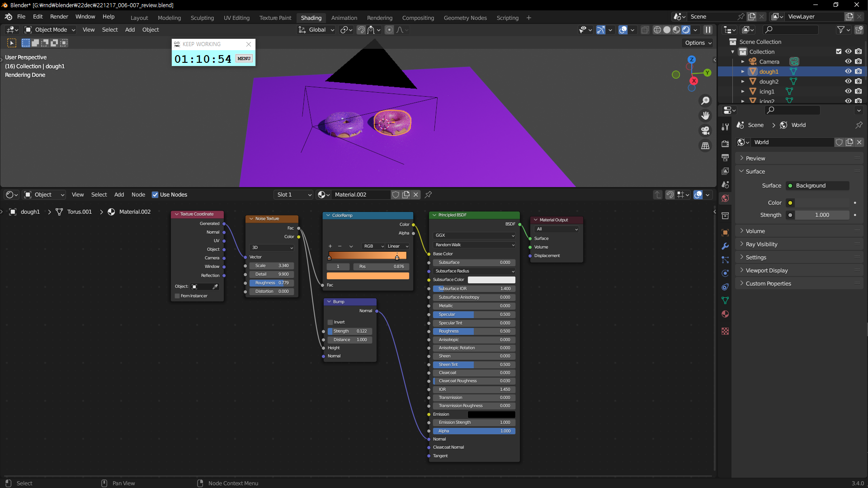Open the Render menu
This screenshot has height=488, width=868.
59,17
